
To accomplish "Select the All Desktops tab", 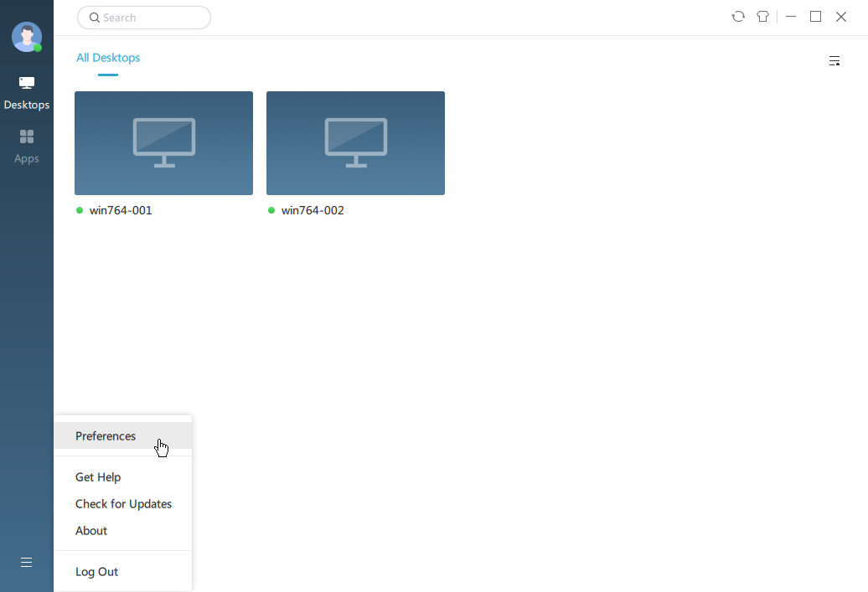I will (108, 58).
